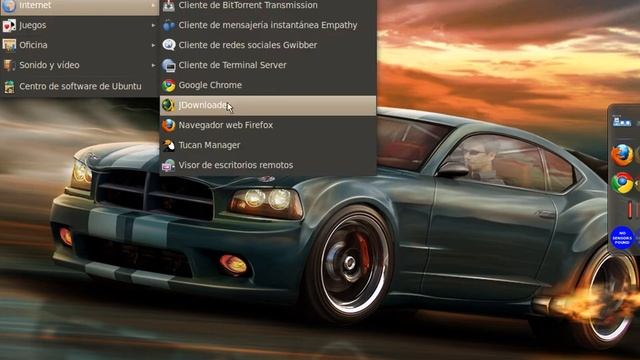
Task: Launch Centro de software de Ubuntu
Action: pyautogui.click(x=79, y=86)
